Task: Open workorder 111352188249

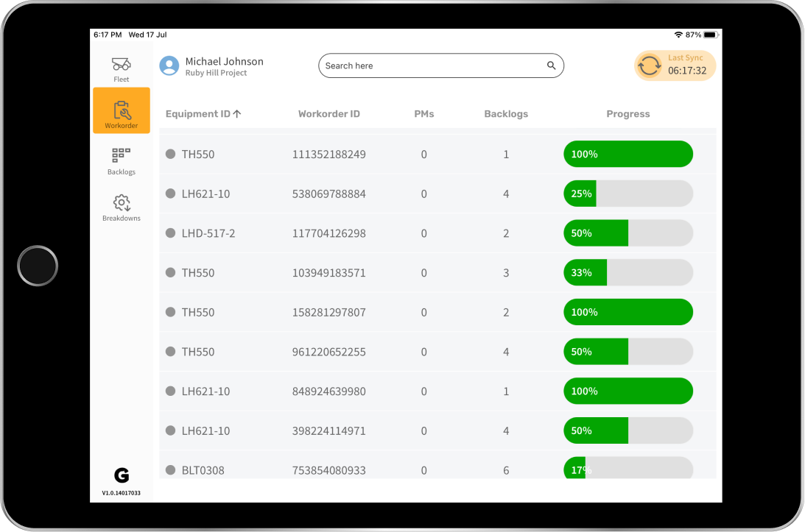Action: (x=328, y=155)
